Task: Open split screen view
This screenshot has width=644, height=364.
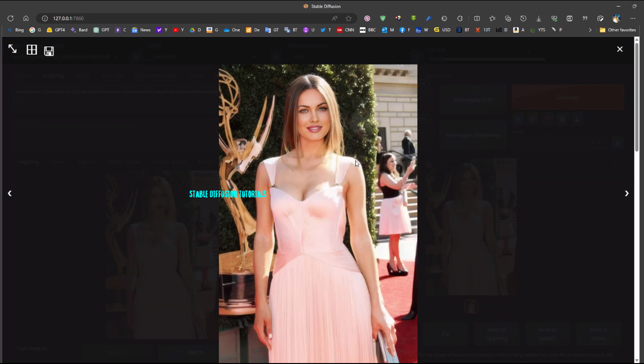Action: (477, 18)
